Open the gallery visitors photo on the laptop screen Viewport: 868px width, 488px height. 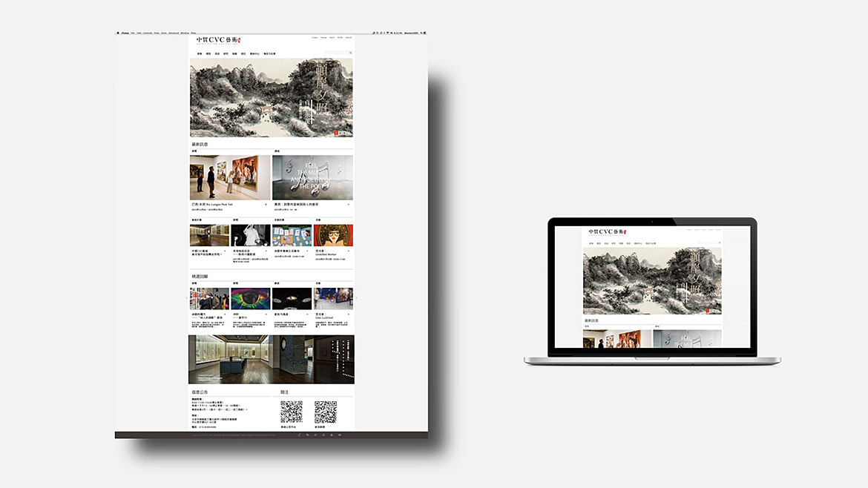coord(617,339)
